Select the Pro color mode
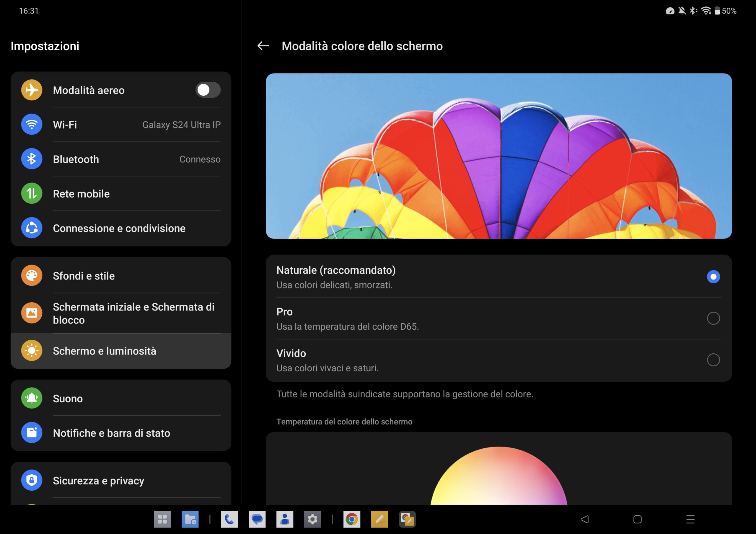Image resolution: width=756 pixels, height=534 pixels. (713, 318)
